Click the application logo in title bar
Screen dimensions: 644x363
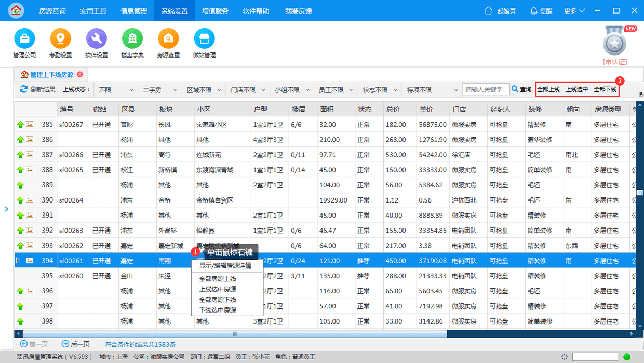16,10
